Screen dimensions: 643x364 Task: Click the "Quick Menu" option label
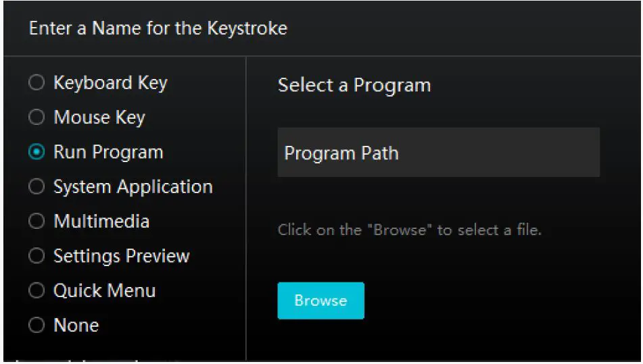pos(105,291)
